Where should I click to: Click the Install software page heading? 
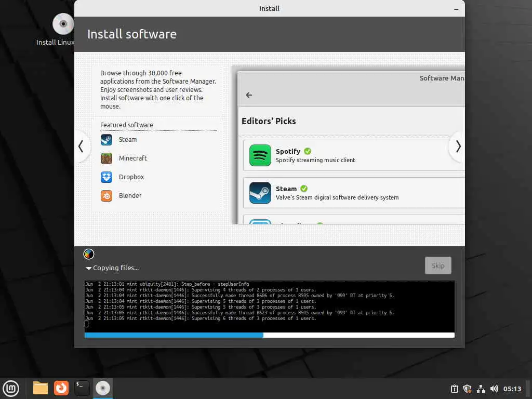coord(132,34)
